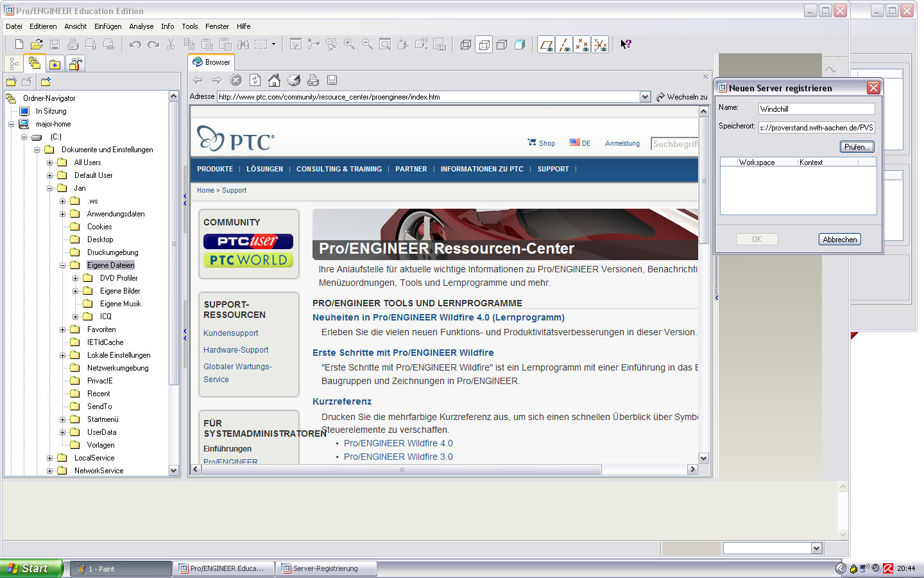
Task: Click the context-sensitive help cursor icon
Action: point(626,44)
